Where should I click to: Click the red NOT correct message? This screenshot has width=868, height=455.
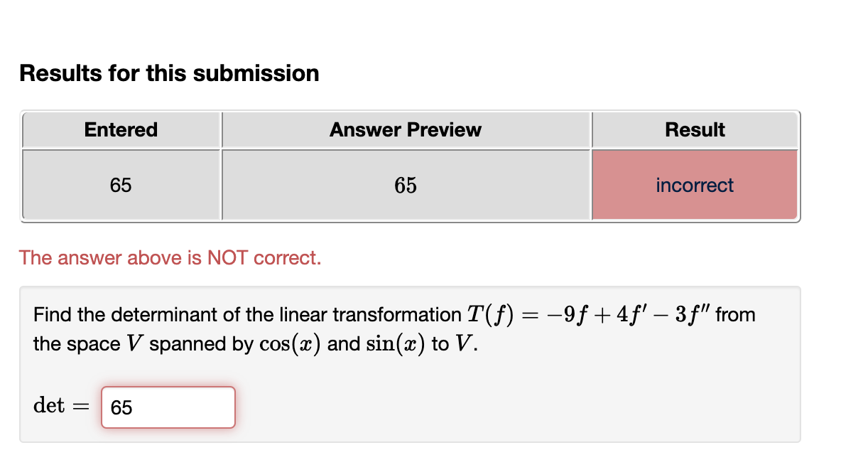[170, 257]
